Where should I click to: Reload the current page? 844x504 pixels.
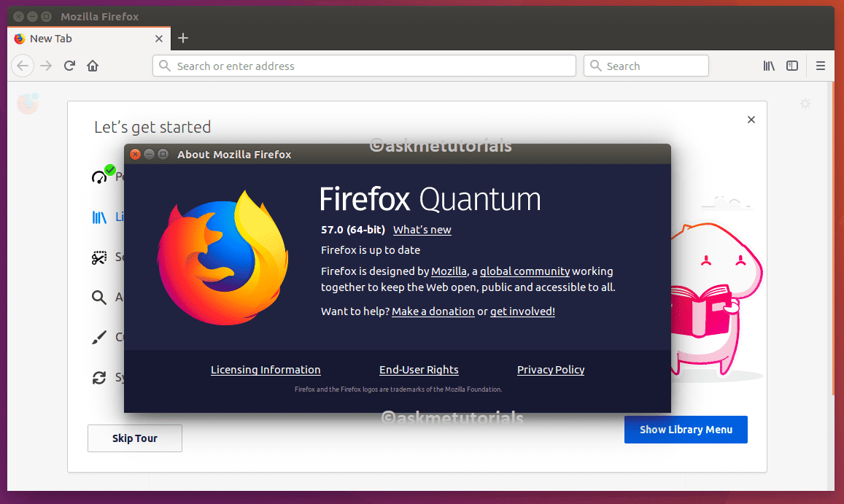coord(69,66)
